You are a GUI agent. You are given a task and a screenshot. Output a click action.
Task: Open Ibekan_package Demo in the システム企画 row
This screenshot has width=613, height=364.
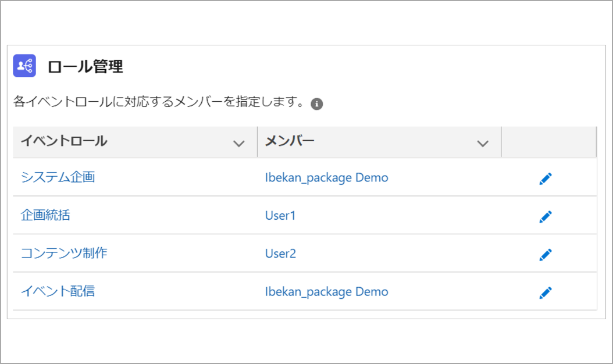(326, 177)
